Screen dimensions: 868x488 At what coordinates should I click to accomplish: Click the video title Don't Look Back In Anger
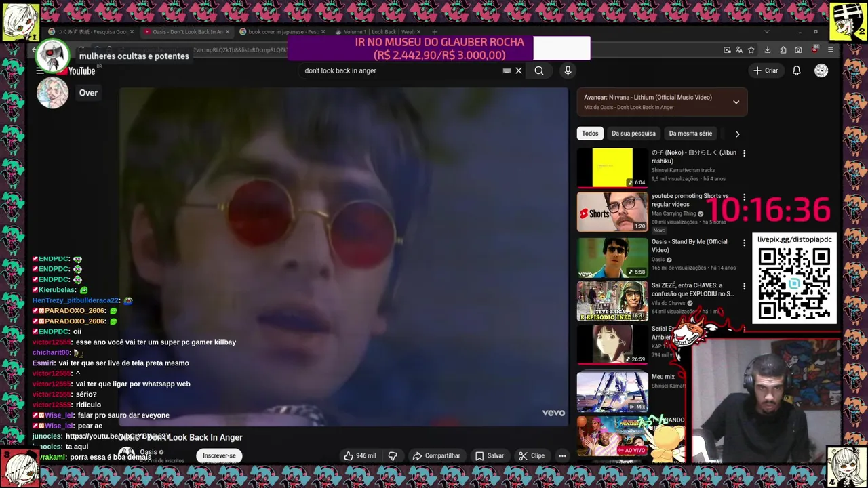pos(180,438)
